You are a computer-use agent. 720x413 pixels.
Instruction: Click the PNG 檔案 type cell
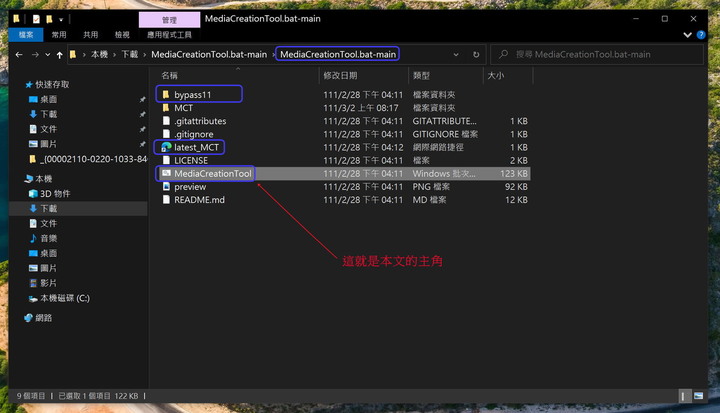coord(431,187)
